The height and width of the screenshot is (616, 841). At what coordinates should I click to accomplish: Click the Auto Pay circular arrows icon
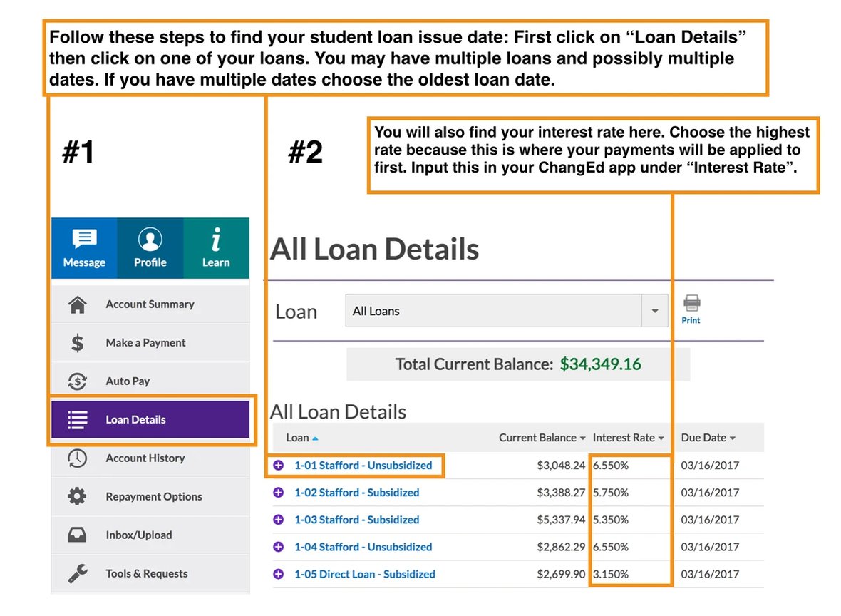click(78, 379)
